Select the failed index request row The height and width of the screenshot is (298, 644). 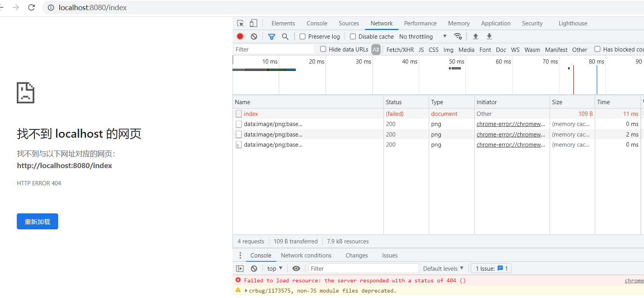point(438,114)
